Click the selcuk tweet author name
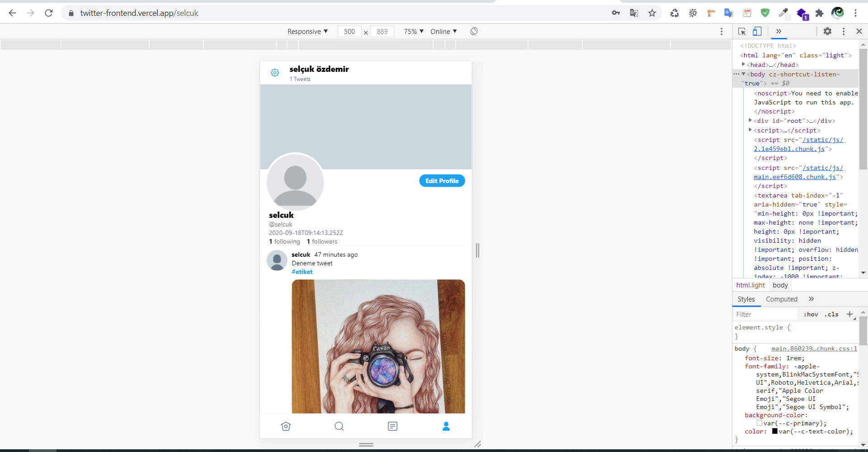This screenshot has height=452, width=868. tap(301, 254)
